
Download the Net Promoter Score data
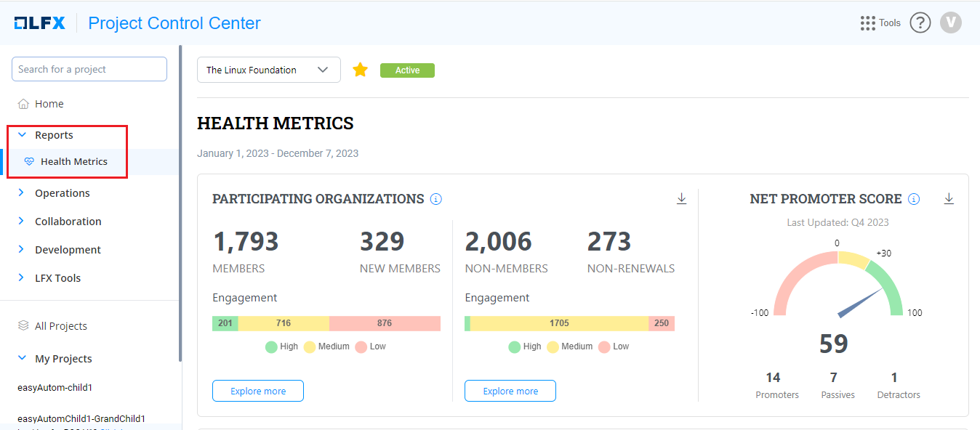(x=948, y=199)
